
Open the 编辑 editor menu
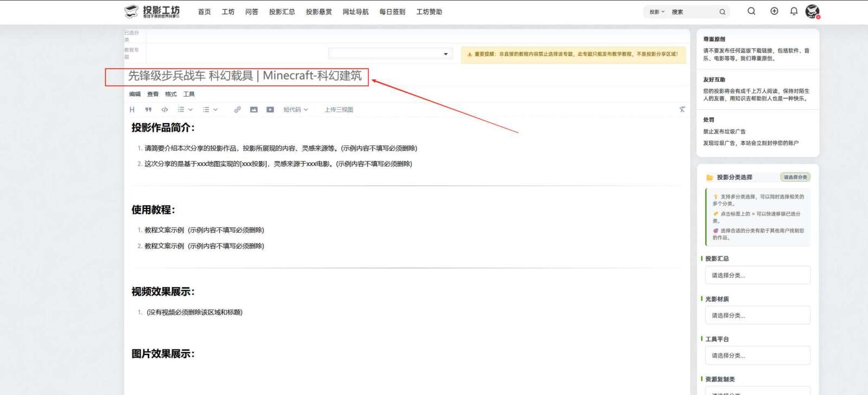click(x=135, y=94)
